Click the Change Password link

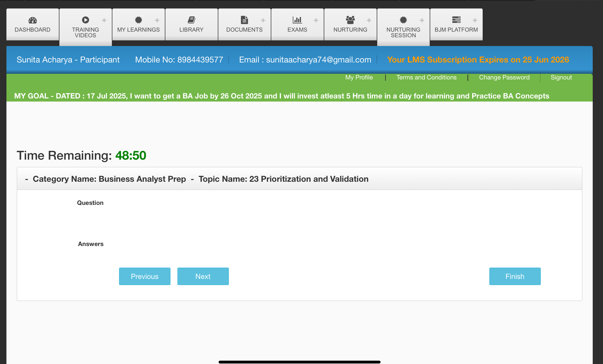point(504,77)
